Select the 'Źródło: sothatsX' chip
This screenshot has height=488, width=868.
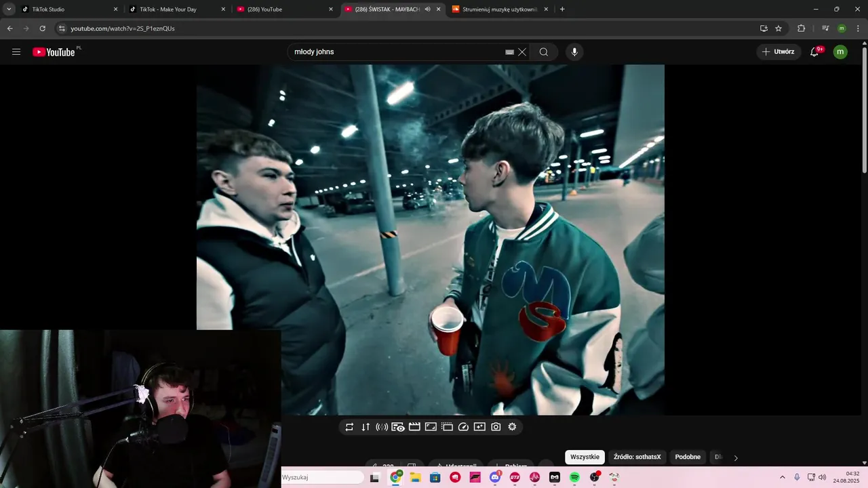tap(637, 457)
